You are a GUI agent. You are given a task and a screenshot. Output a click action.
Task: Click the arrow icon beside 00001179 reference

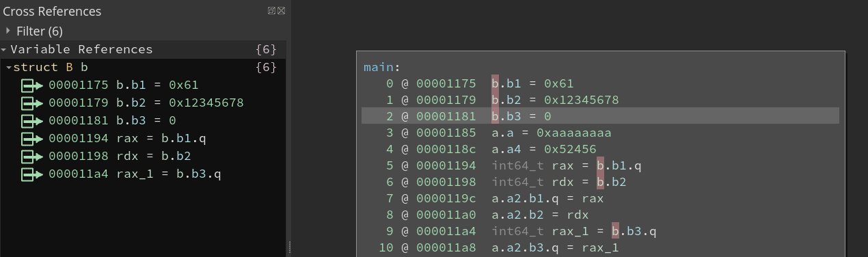[32, 103]
